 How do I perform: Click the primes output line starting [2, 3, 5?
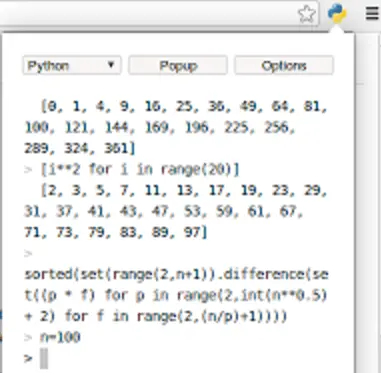[184, 190]
